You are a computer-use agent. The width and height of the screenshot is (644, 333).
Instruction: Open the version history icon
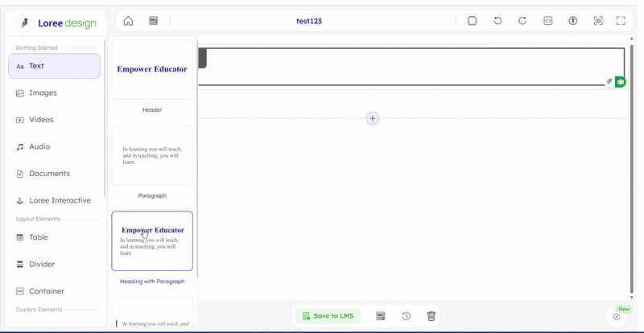pos(406,316)
